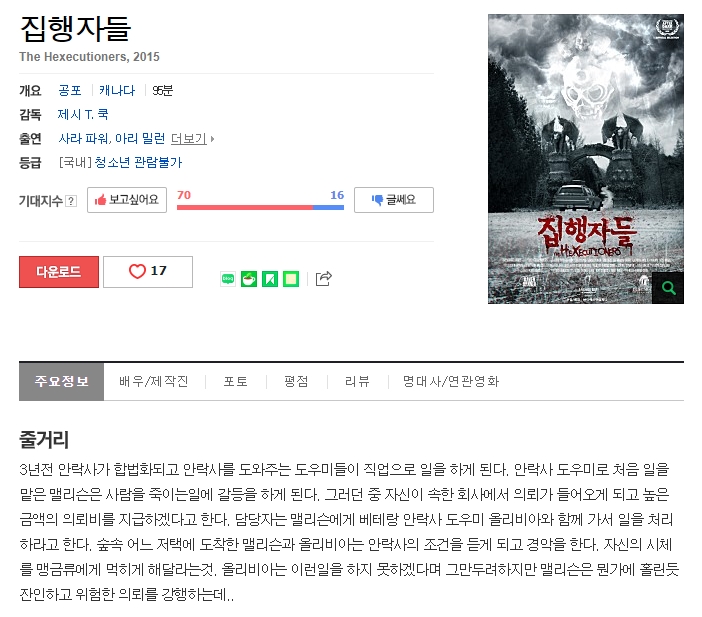Screen dimensions: 702x617
Task: Toggle the 글쎄요 thumbs-down vote
Action: 394,200
